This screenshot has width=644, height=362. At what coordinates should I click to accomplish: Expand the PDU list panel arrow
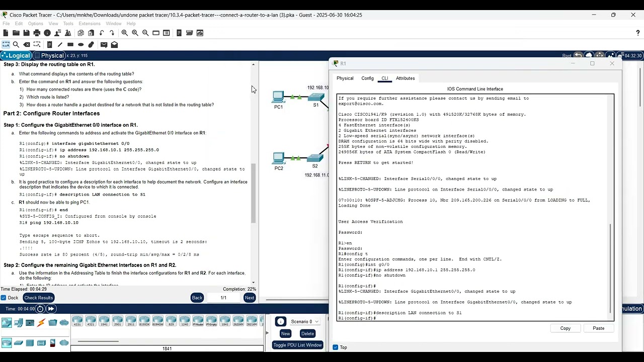coord(267,333)
